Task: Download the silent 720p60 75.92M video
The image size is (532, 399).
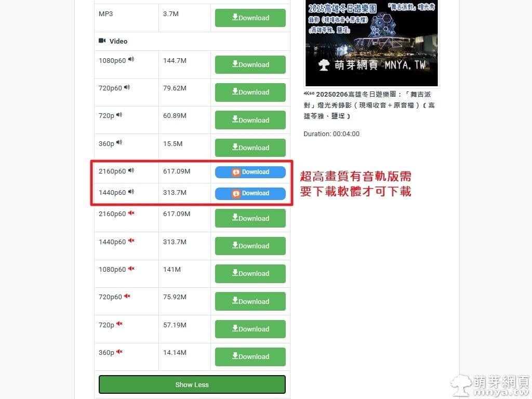Action: 250,301
